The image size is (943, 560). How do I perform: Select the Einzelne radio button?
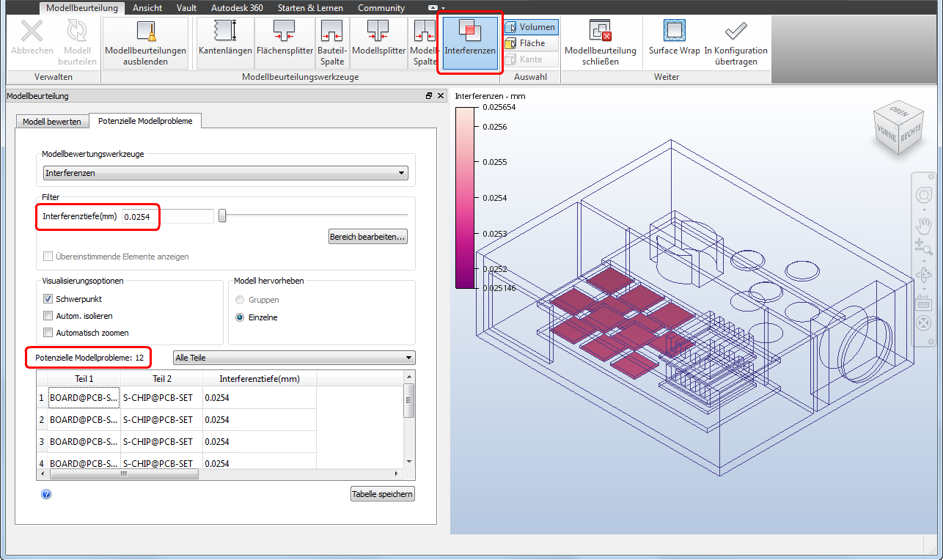pos(239,317)
